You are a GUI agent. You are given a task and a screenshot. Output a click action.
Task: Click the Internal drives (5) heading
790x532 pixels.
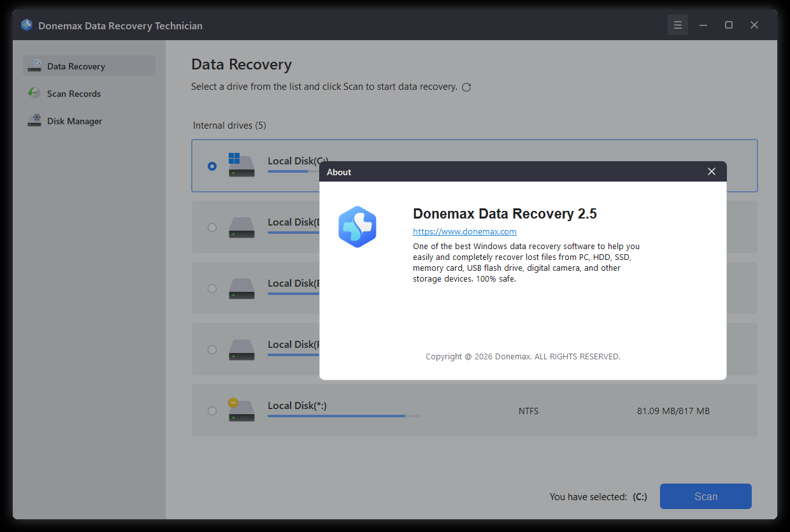click(229, 126)
